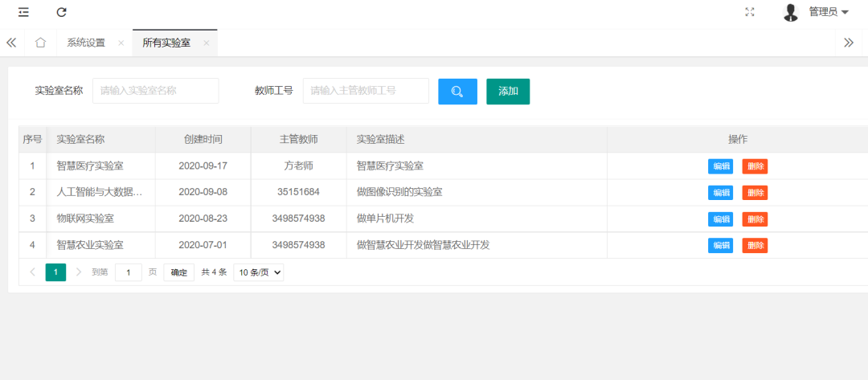Focus the 教师工号 input field
Screen dimensions: 868x380
pos(366,91)
